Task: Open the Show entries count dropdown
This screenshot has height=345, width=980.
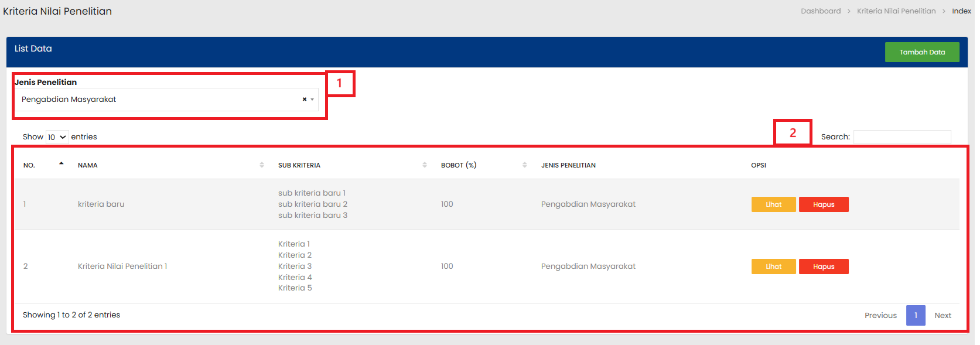Action: point(57,137)
